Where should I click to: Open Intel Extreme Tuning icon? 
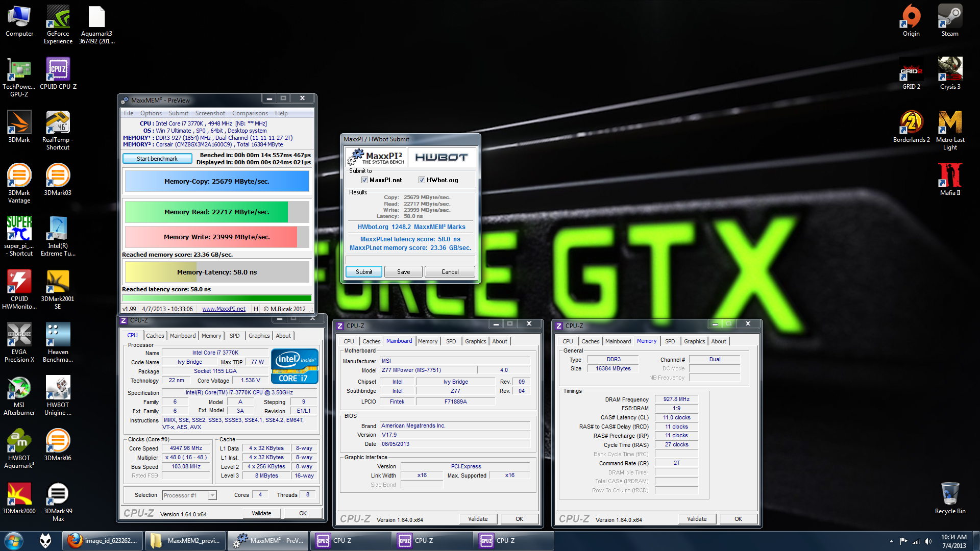tap(58, 236)
